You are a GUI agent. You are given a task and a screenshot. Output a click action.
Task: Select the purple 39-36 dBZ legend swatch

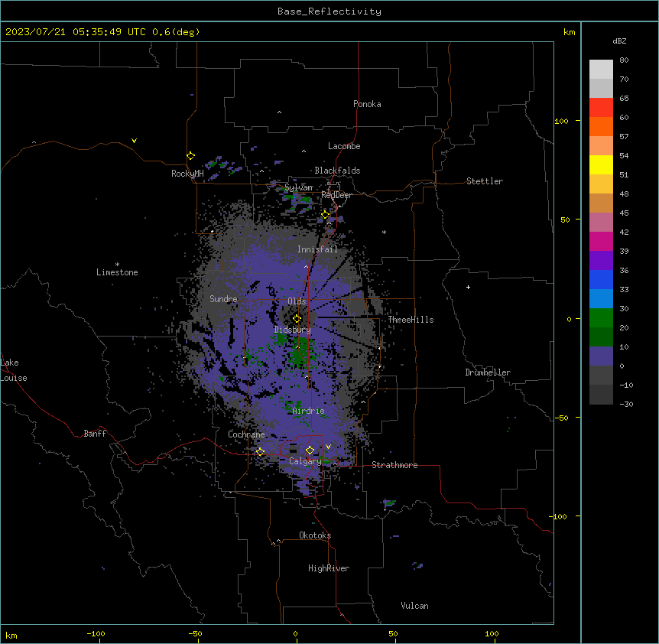tap(601, 261)
